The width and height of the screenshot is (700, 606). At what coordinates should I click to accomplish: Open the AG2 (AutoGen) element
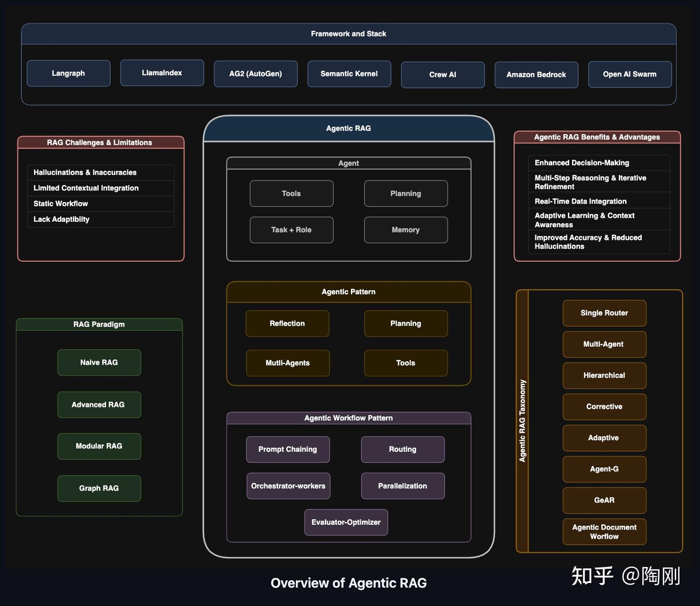[x=255, y=73]
